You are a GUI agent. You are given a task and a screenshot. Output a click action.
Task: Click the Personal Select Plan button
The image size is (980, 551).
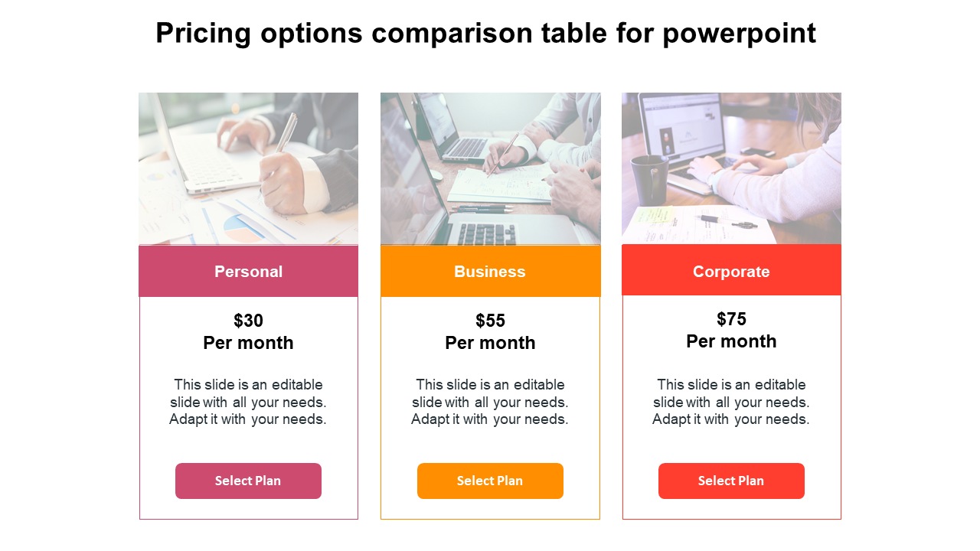(248, 481)
